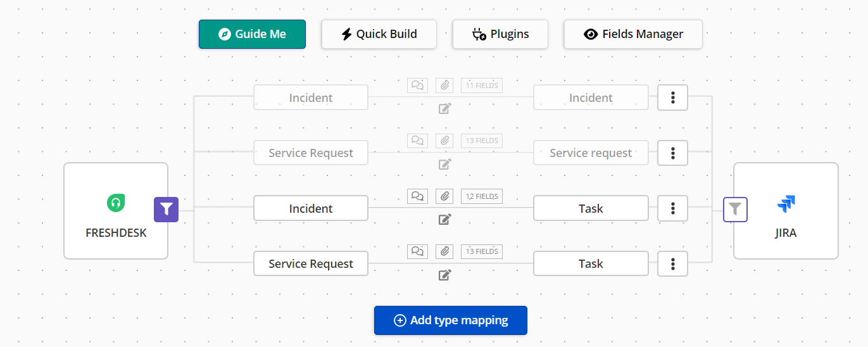Image resolution: width=868 pixels, height=347 pixels.
Task: Select the FRESHDESK system card
Action: 116,211
